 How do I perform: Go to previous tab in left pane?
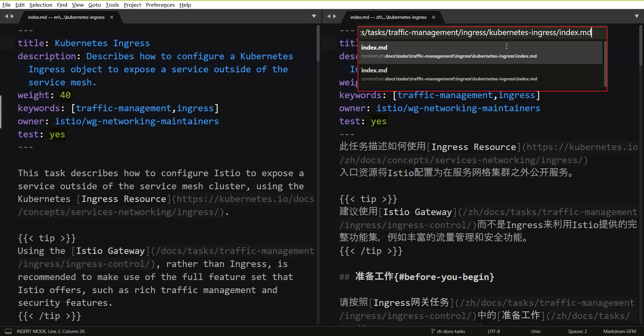[6, 16]
